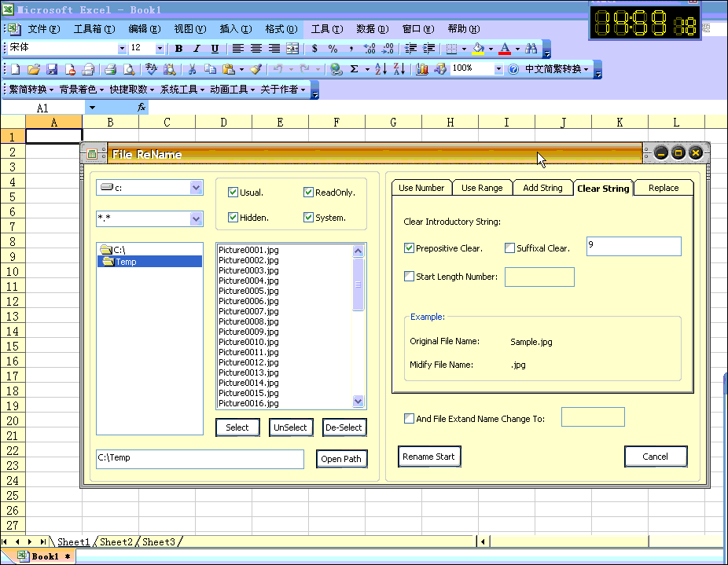Click the Merge and Center icon
Image resolution: width=728 pixels, height=565 pixels.
(x=292, y=49)
